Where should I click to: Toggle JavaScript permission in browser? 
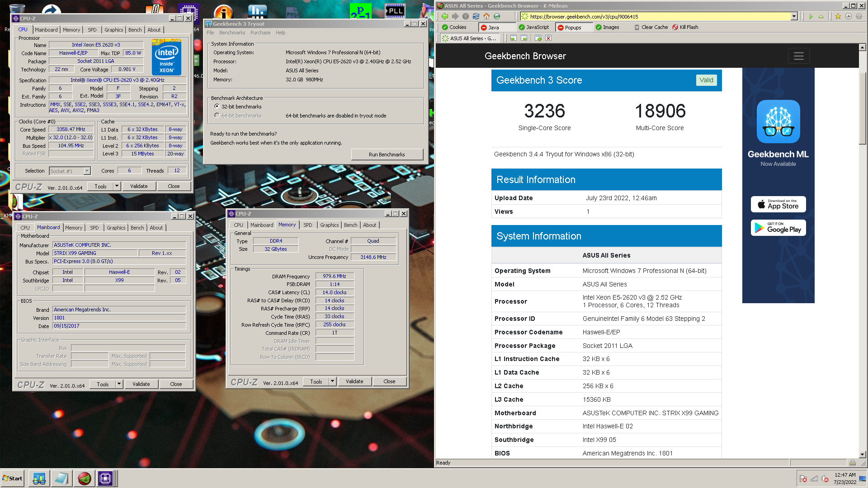(x=534, y=27)
